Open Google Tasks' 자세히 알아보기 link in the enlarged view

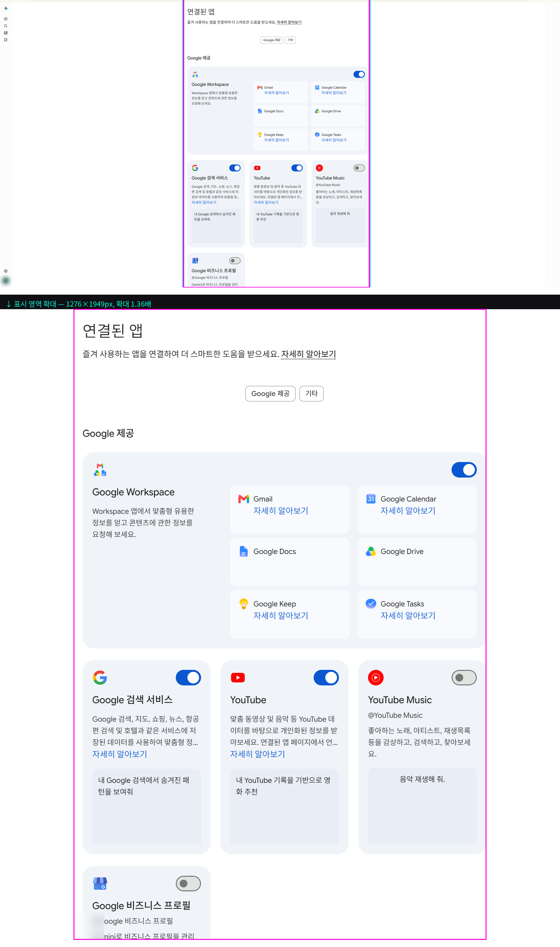click(x=408, y=615)
